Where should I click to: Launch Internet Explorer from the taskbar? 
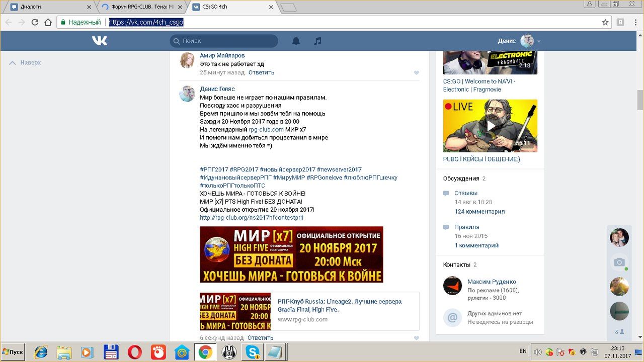[41, 352]
